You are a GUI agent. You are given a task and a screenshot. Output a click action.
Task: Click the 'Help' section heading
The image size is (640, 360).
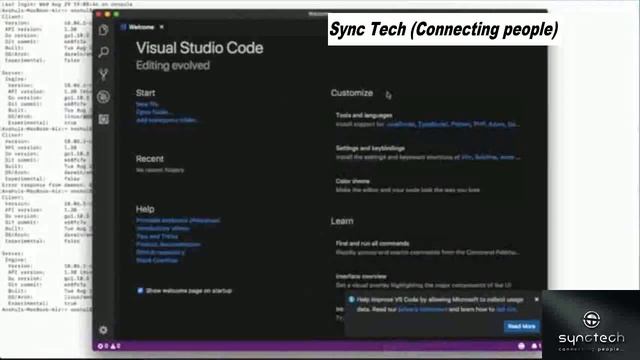tap(145, 209)
